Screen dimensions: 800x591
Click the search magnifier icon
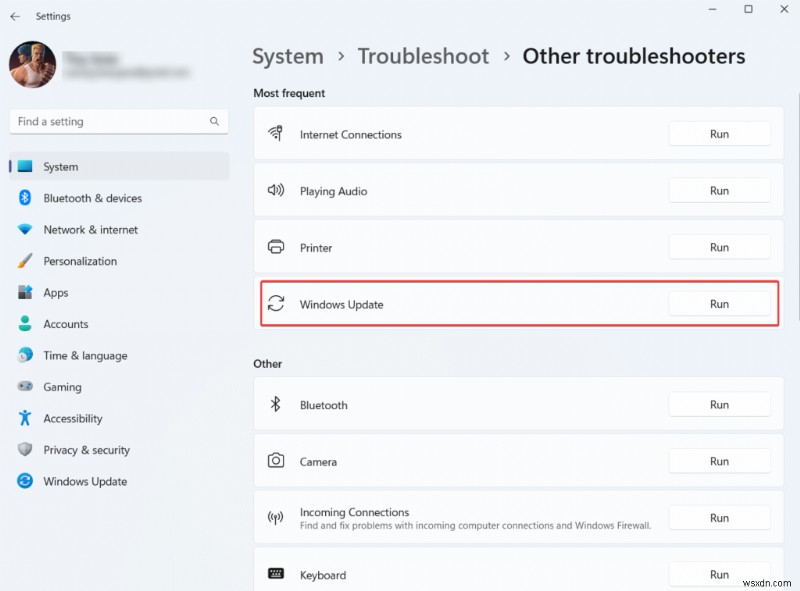[214, 122]
